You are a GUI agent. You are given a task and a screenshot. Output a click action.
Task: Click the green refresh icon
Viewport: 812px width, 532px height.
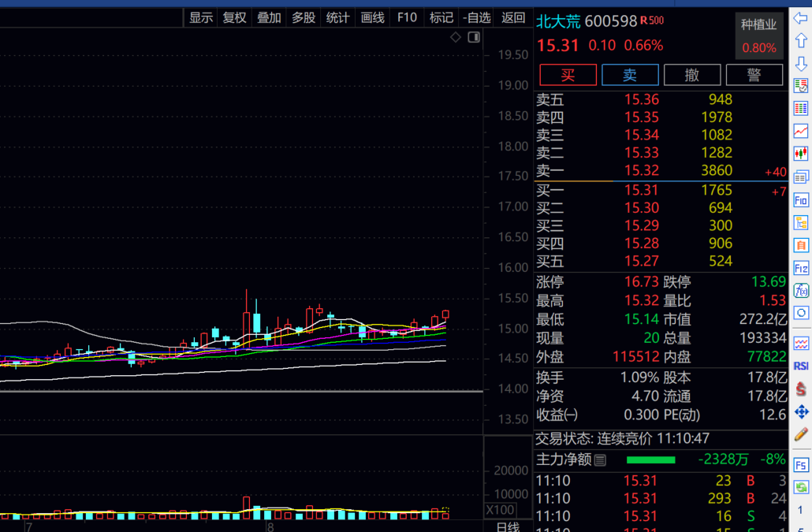click(x=801, y=487)
